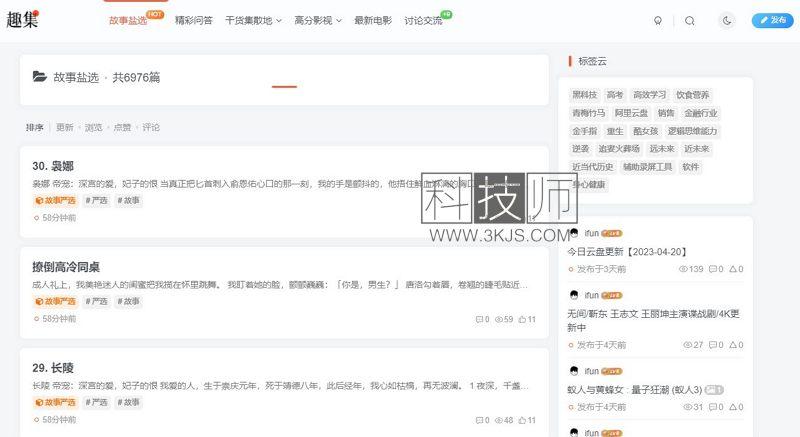The image size is (800, 437).
Task: Select the 逻辑思维能力 tag
Action: coord(692,131)
